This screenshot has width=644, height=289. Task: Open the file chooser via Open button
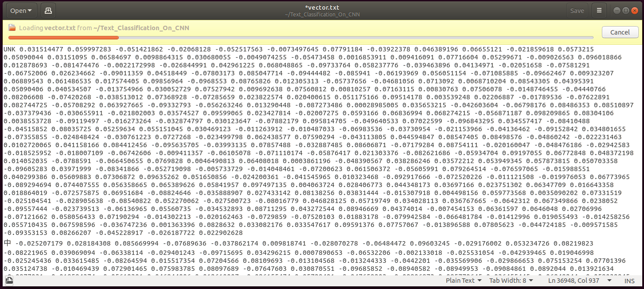pos(21,11)
